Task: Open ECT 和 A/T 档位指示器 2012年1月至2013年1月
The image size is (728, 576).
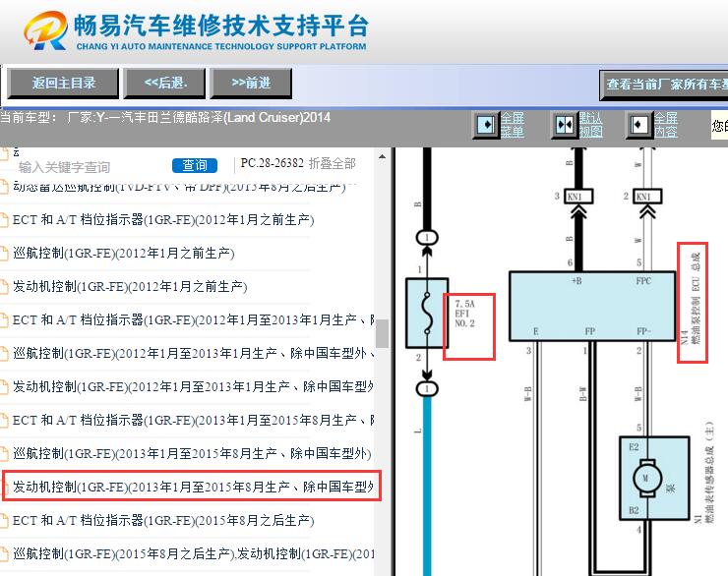Action: (x=193, y=320)
